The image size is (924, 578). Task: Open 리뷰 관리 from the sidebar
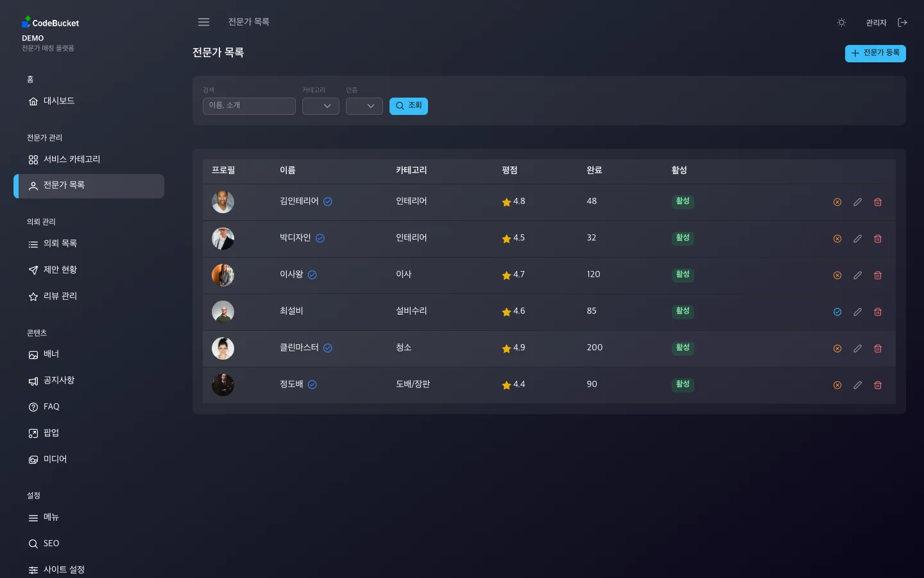pyautogui.click(x=60, y=296)
